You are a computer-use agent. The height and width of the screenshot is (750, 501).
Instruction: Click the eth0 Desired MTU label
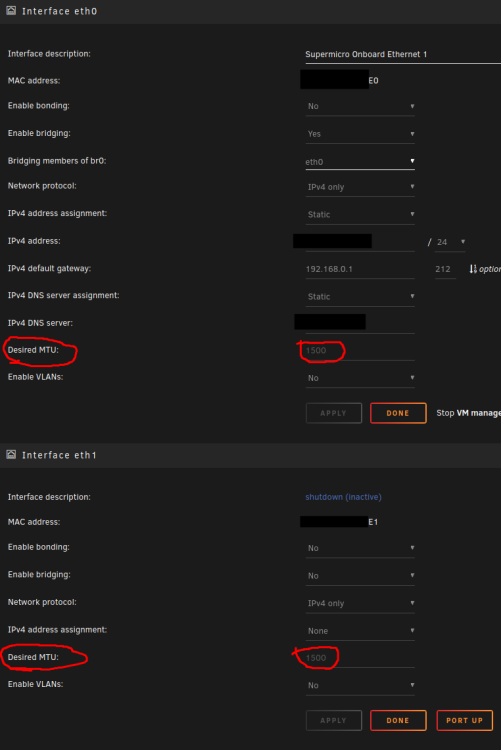pyautogui.click(x=33, y=350)
